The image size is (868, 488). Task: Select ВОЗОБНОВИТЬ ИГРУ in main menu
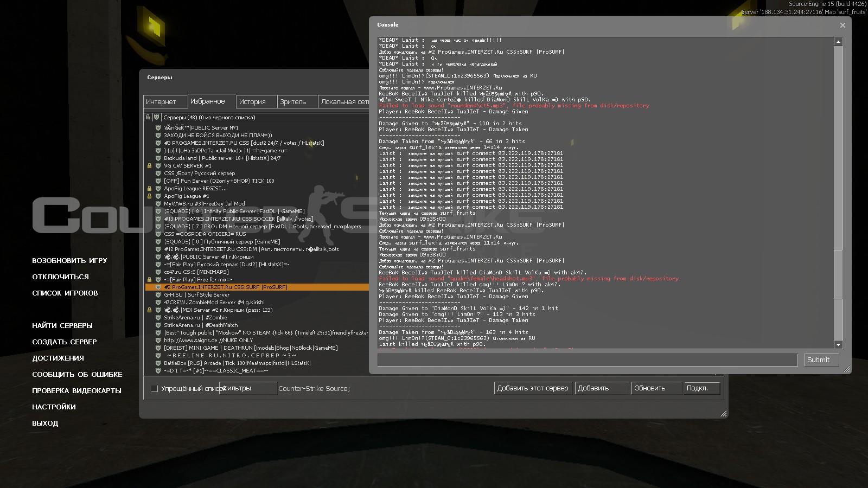[69, 261]
